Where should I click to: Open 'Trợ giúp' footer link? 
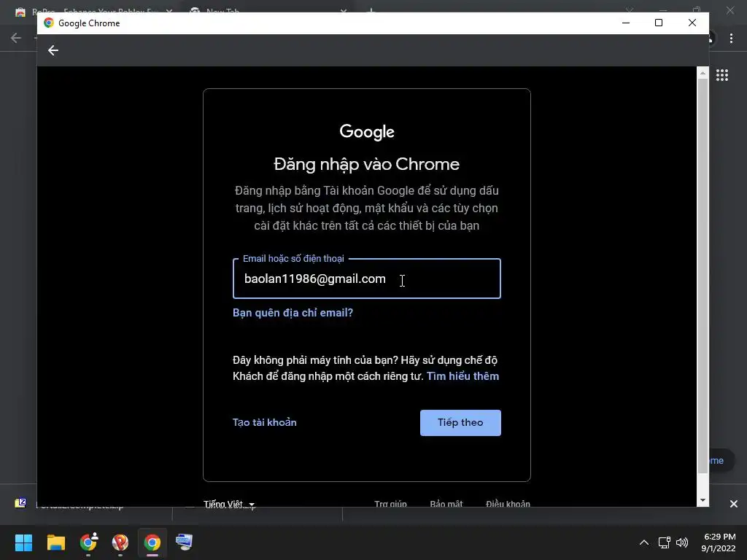point(390,504)
